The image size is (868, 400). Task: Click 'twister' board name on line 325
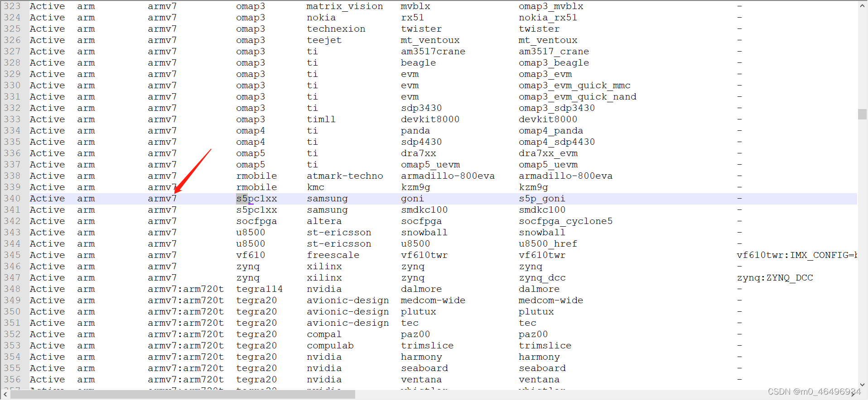(x=421, y=29)
